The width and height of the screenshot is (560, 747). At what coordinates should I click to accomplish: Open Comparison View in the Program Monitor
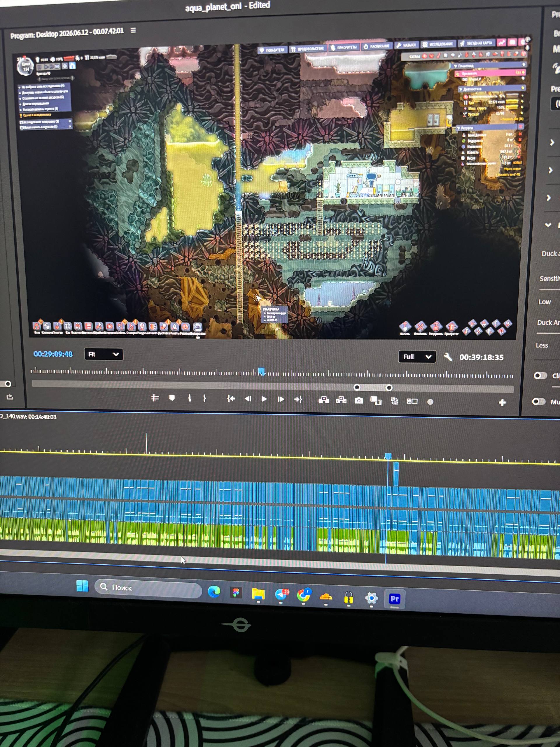pos(376,401)
